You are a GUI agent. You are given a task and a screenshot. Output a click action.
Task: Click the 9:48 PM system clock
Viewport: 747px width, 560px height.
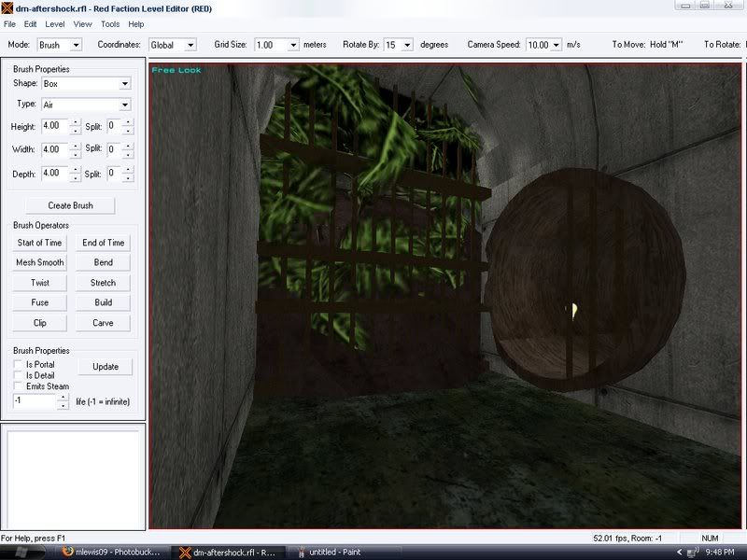[x=719, y=553]
